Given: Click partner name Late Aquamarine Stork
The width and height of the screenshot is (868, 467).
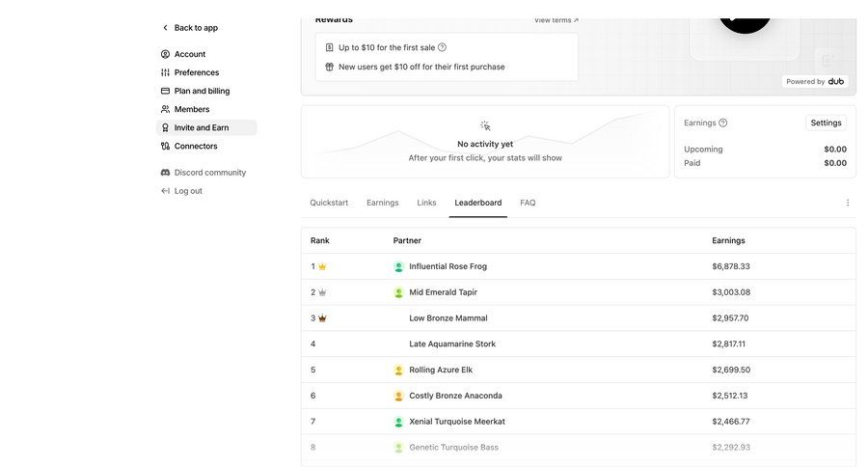Looking at the screenshot, I should click(452, 344).
